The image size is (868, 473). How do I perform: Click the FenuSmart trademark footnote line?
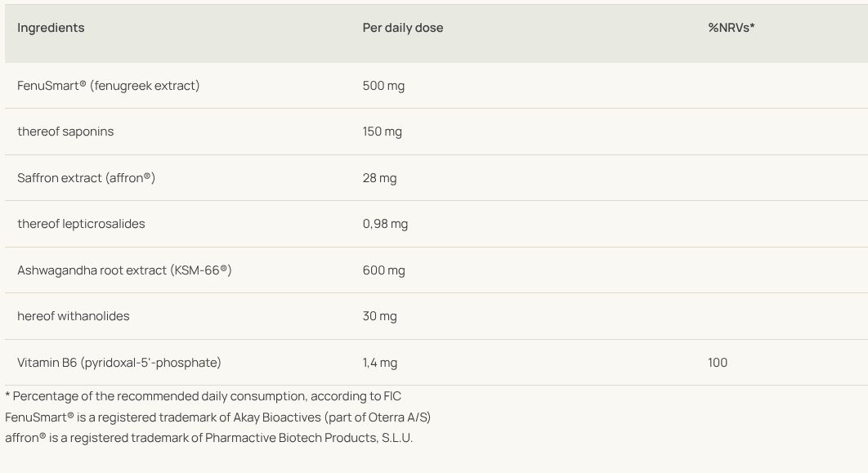(217, 417)
